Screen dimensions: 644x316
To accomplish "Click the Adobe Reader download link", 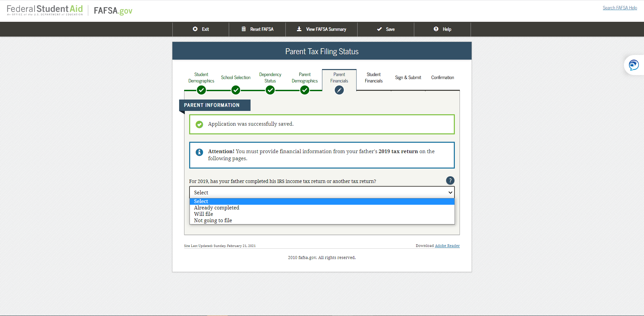I will pyautogui.click(x=447, y=246).
